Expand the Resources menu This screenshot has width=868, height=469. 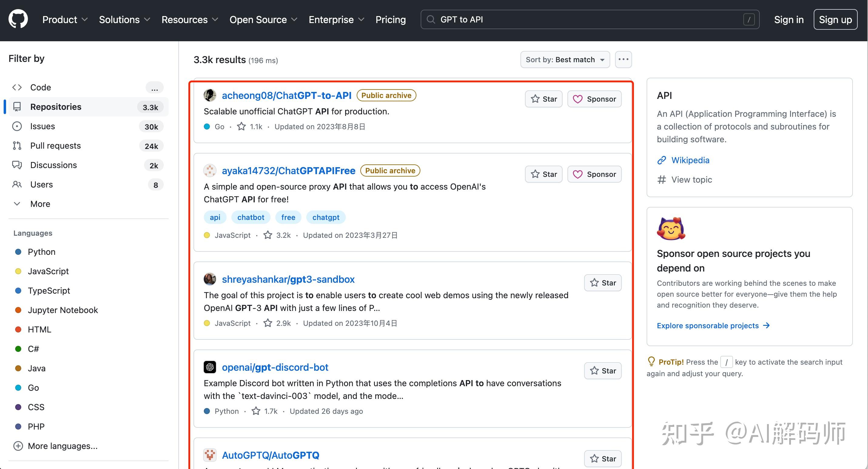190,19
